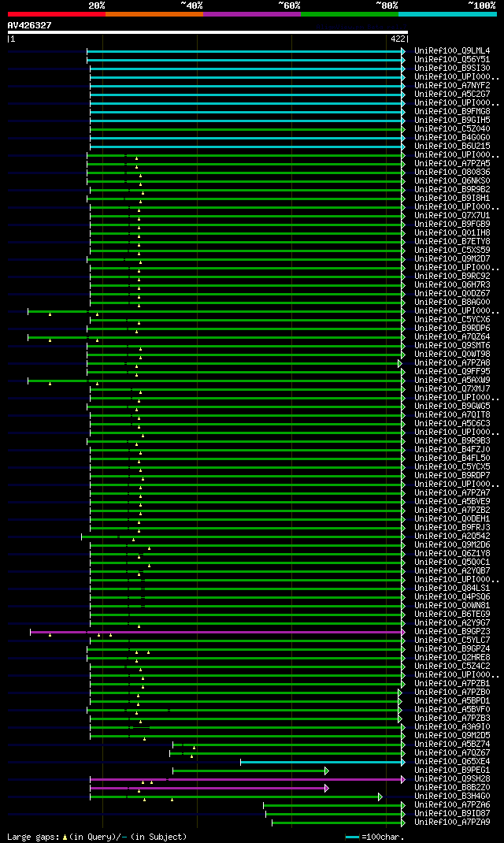Image resolution: width=504 pixels, height=843 pixels.
Task: Select the UniRef100_B4G0G0 label
Action: (x=452, y=138)
